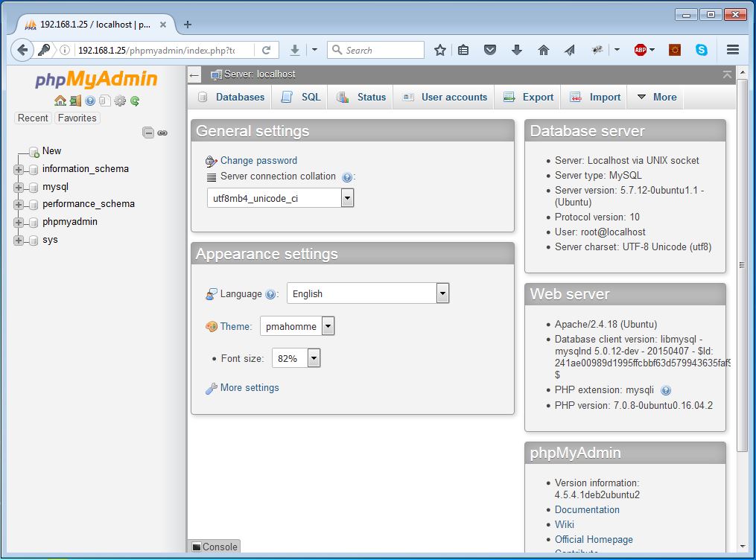The image size is (756, 560).
Task: Click the bookmark star icon
Action: (x=439, y=50)
